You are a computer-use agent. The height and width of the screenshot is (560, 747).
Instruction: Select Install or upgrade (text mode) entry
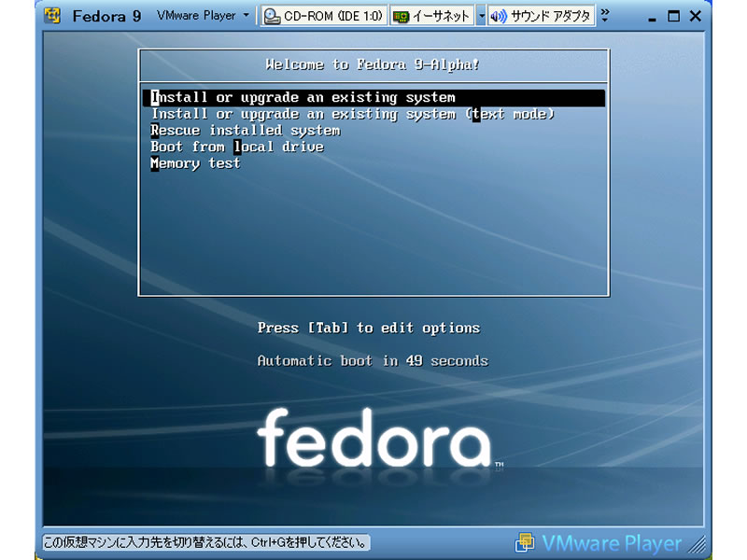coord(353,114)
